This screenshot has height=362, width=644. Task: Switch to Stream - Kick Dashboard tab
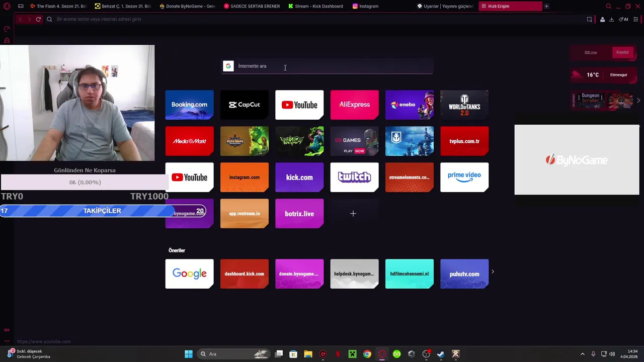pyautogui.click(x=316, y=6)
